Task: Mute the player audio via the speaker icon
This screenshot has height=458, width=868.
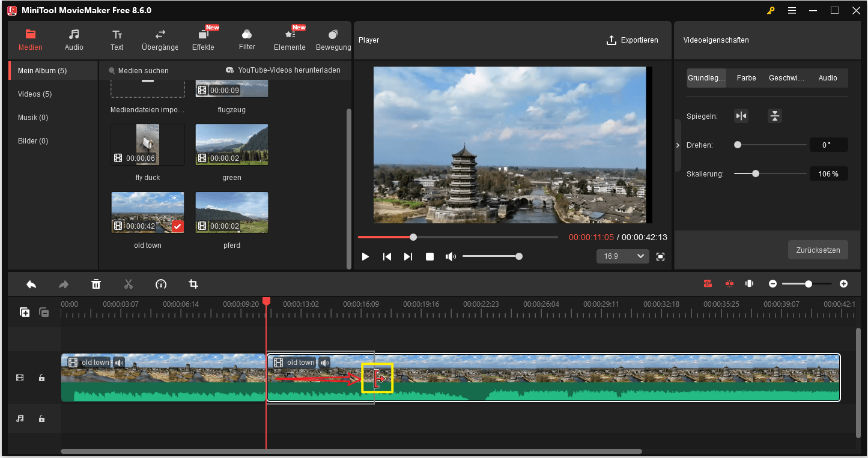Action: (451, 256)
